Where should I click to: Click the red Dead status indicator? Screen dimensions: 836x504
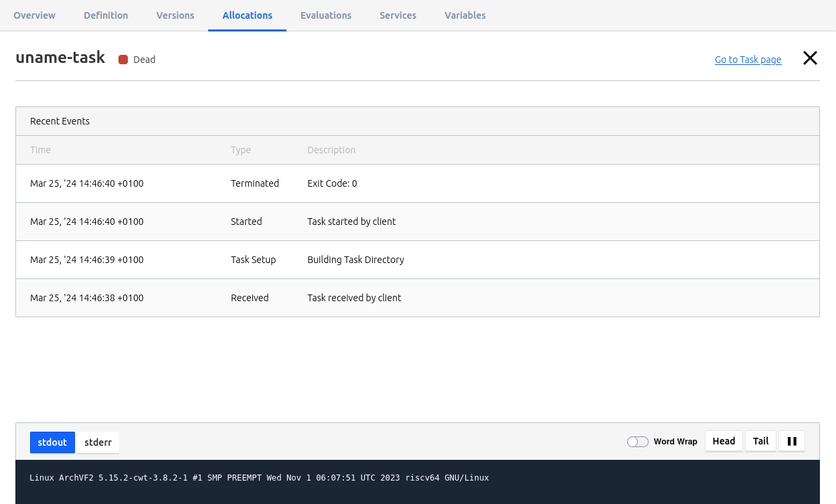coord(123,60)
